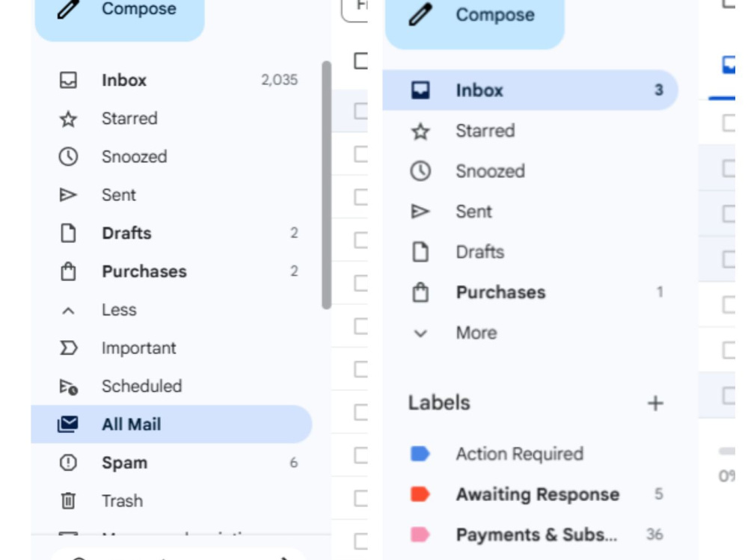The width and height of the screenshot is (748, 560).
Task: Click the Starred star icon in right sidebar
Action: pyautogui.click(x=420, y=131)
